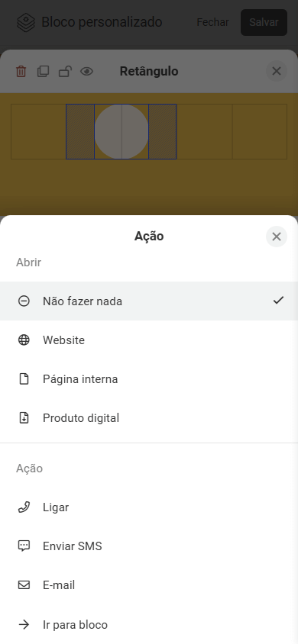The height and width of the screenshot is (644, 298).
Task: Click the checkmark beside Não fazer nada
Action: click(x=278, y=301)
